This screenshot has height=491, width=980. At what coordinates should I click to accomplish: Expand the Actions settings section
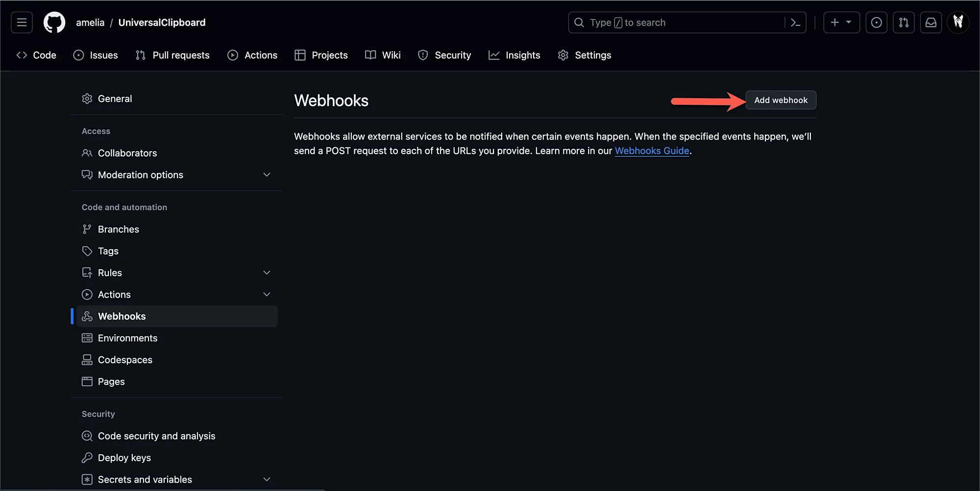267,294
